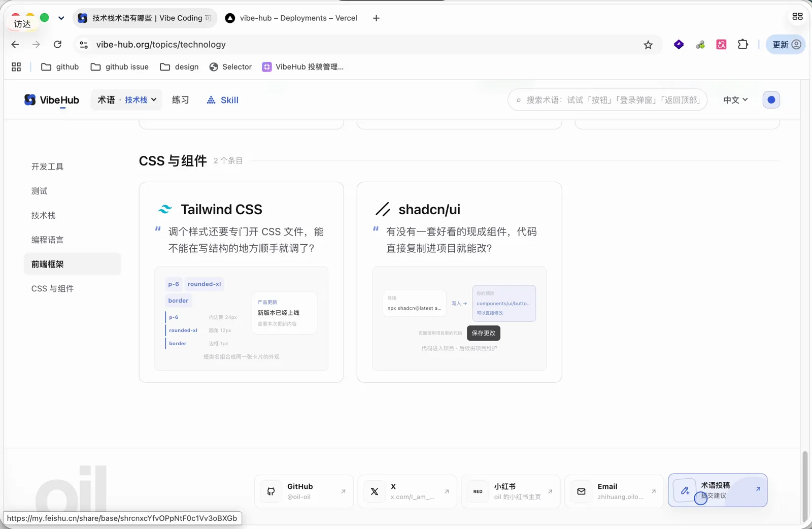
Task: Select CSS 与组件 in the sidebar
Action: click(x=52, y=288)
